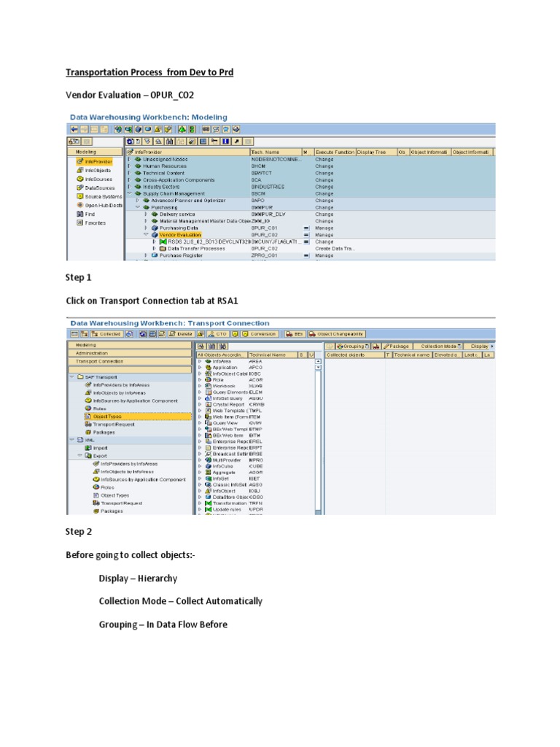Select Transport Request under SAP Transport
This screenshot has width=560, height=747.
tap(109, 425)
